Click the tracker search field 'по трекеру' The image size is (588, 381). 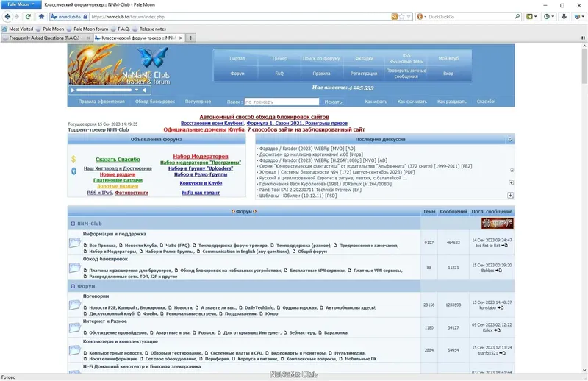[282, 102]
